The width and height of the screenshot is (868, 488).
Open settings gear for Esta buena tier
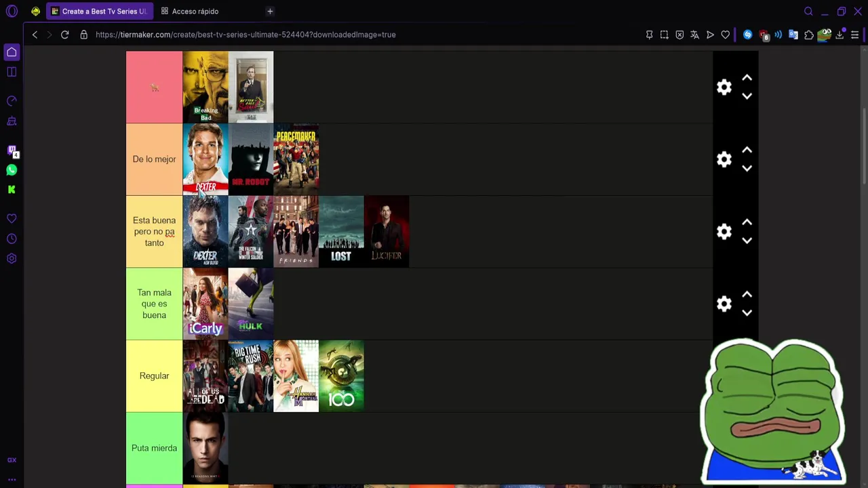click(x=724, y=232)
